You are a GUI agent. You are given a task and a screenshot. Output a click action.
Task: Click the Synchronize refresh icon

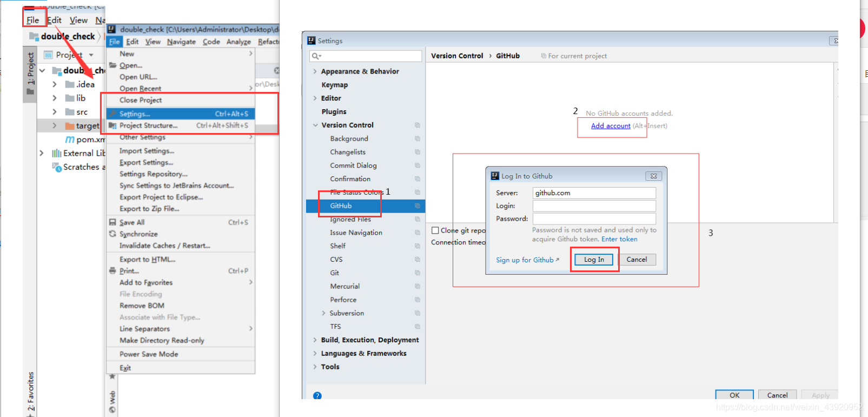tap(112, 234)
